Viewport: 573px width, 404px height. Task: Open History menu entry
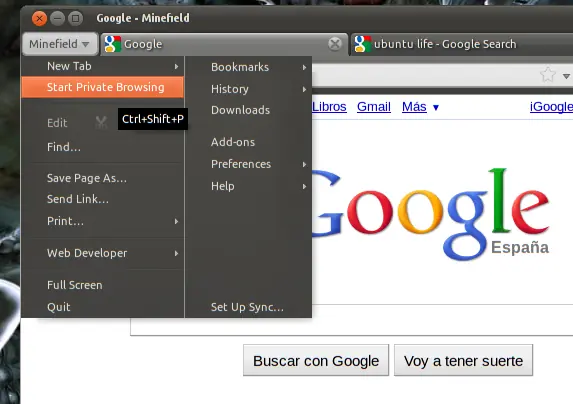coord(248,89)
